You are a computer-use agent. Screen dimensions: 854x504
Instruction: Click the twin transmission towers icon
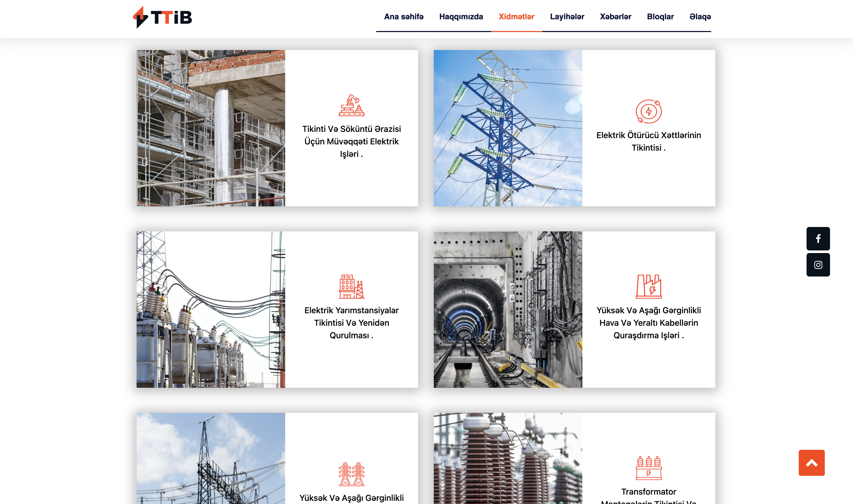pyautogui.click(x=351, y=474)
